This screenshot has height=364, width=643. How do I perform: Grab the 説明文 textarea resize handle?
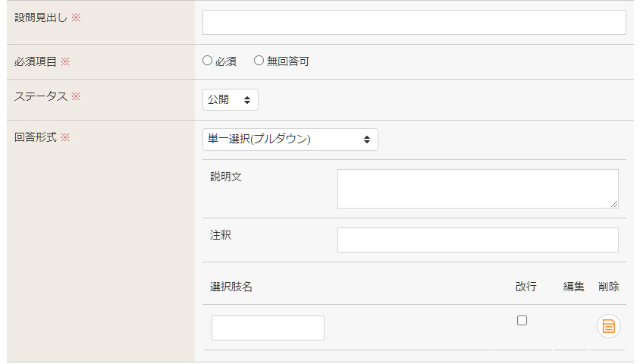click(614, 204)
